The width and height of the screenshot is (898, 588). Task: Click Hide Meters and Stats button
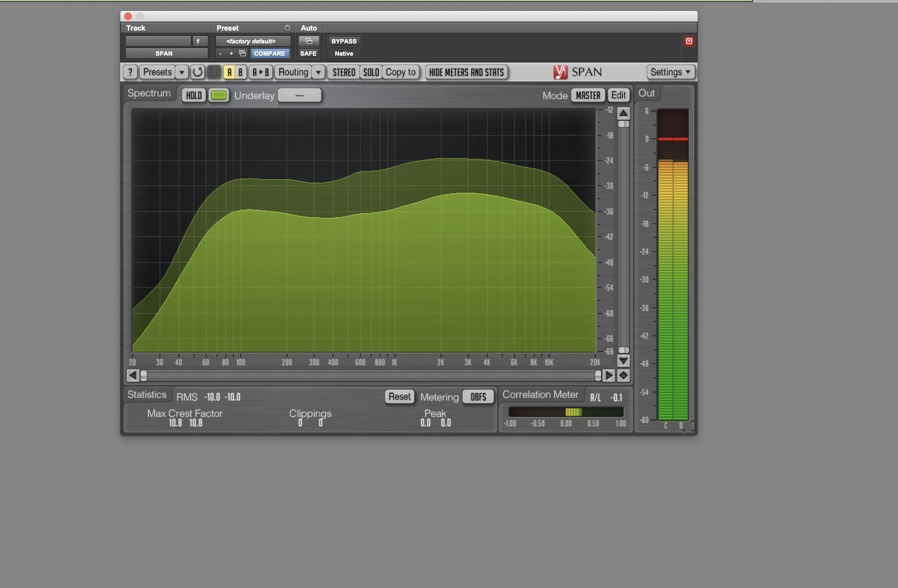pyautogui.click(x=466, y=72)
